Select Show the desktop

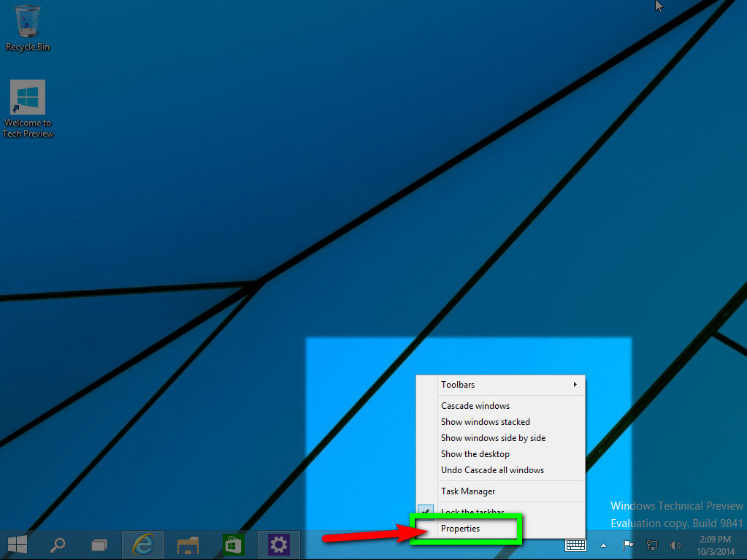(501, 454)
